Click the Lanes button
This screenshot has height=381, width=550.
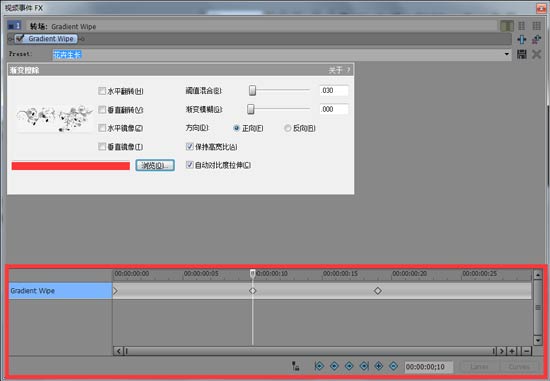(x=479, y=367)
